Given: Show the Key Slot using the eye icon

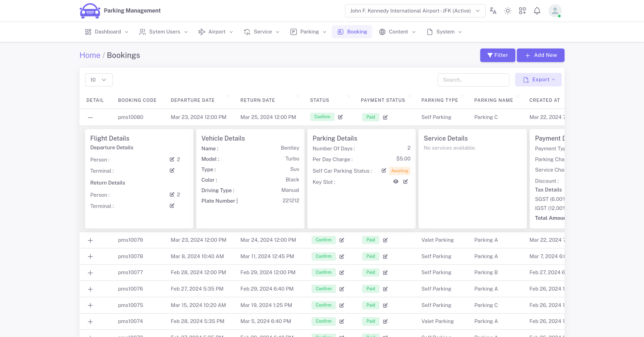Looking at the screenshot, I should (x=396, y=181).
